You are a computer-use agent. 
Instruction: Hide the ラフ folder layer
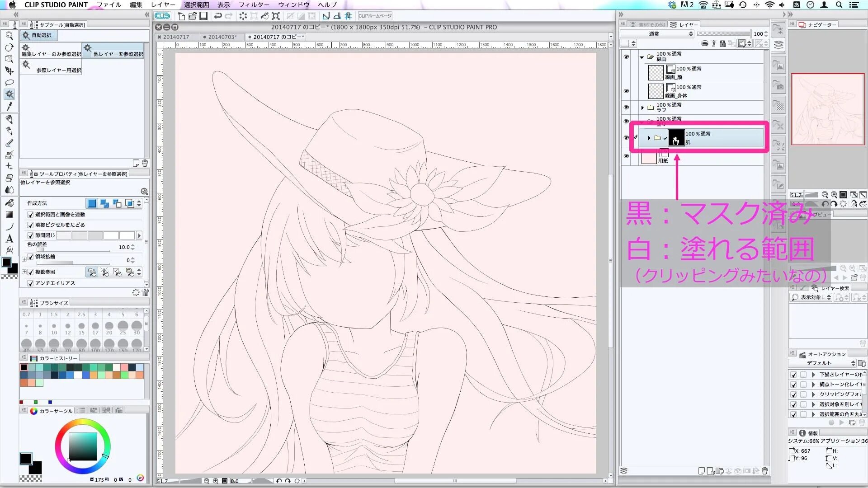(626, 108)
